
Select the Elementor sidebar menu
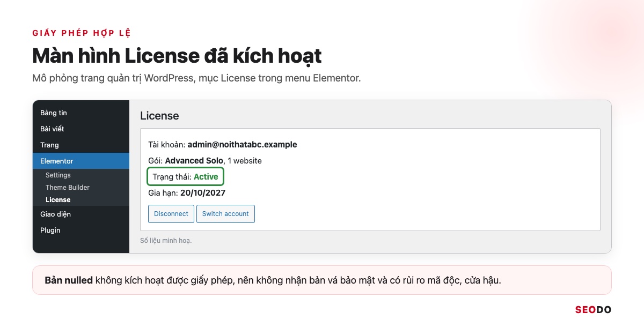[x=81, y=161]
